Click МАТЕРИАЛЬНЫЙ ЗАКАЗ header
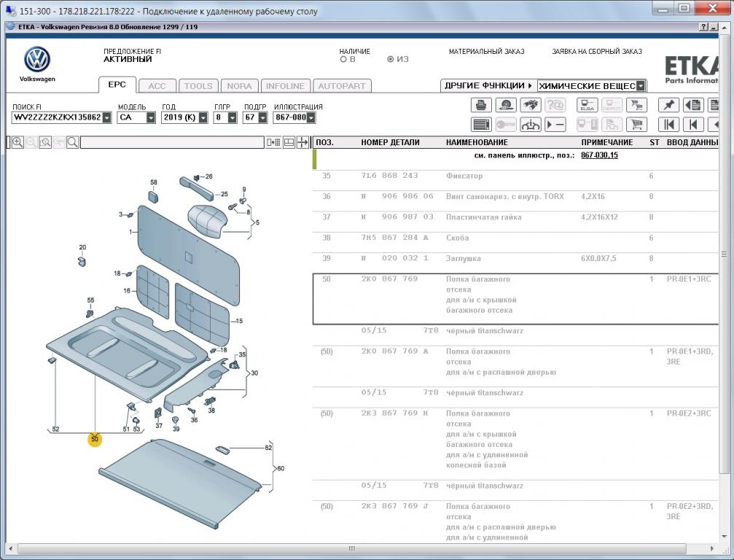734x560 pixels. click(486, 52)
